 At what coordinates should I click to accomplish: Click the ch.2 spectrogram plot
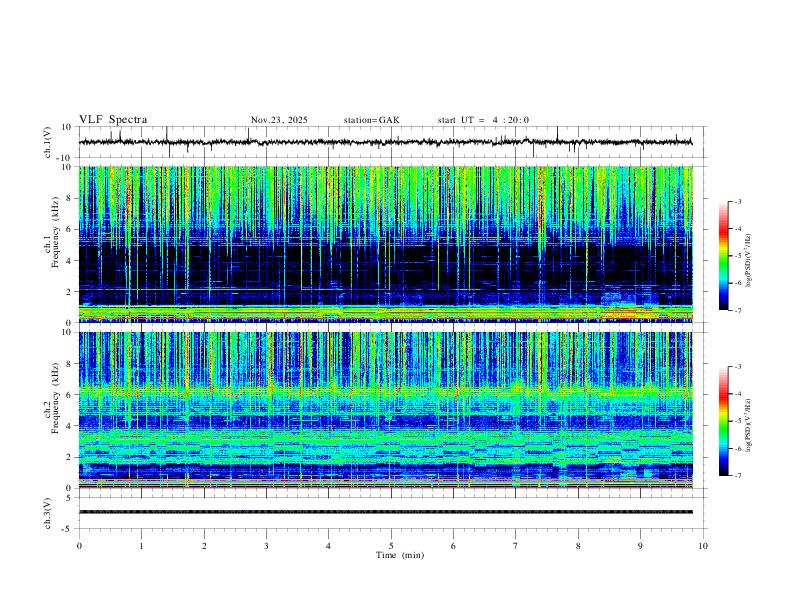386,410
